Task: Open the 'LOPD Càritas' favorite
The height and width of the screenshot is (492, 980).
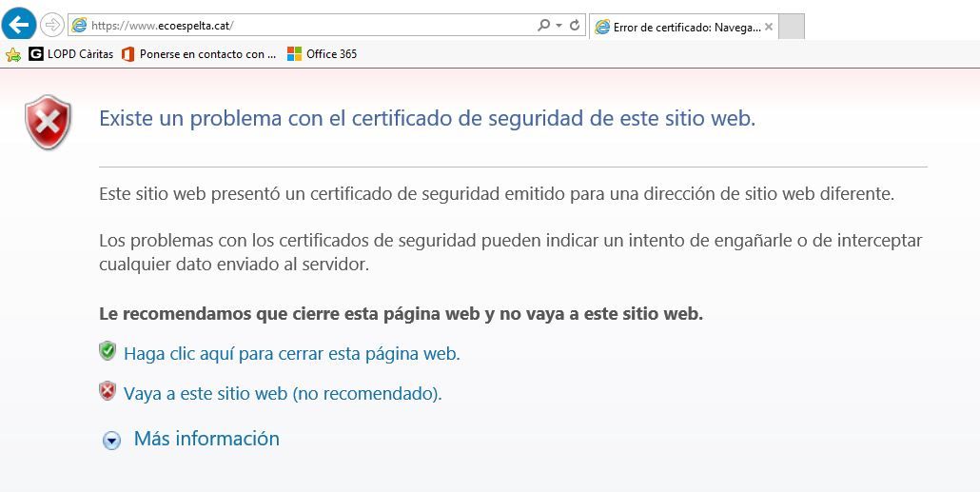Action: click(71, 54)
